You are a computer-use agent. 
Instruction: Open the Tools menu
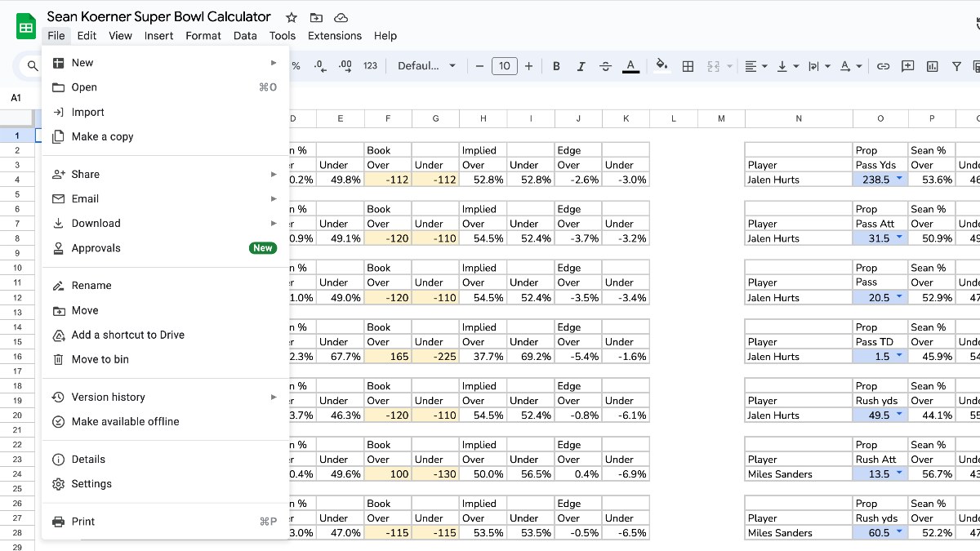[283, 36]
